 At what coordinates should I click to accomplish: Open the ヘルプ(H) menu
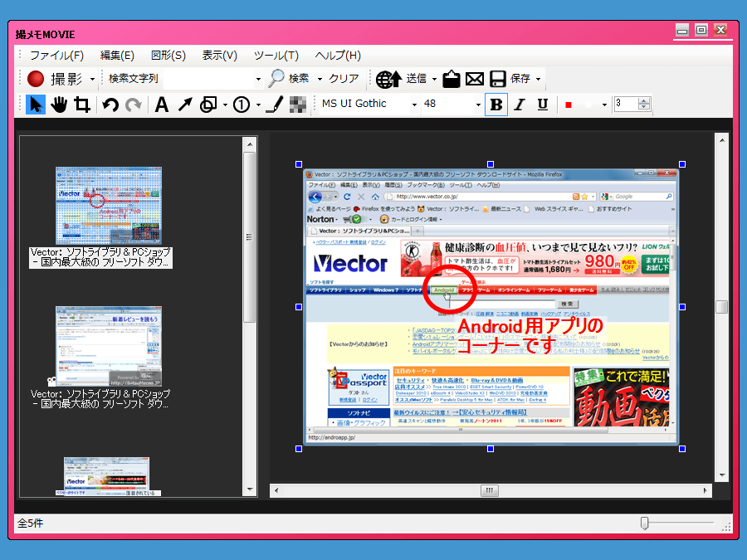point(338,56)
